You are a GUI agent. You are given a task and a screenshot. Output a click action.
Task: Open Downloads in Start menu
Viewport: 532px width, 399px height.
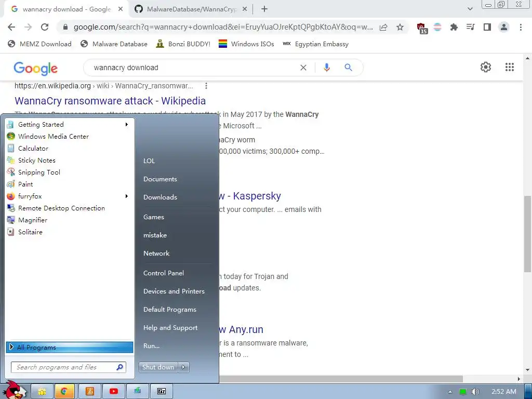click(x=160, y=197)
